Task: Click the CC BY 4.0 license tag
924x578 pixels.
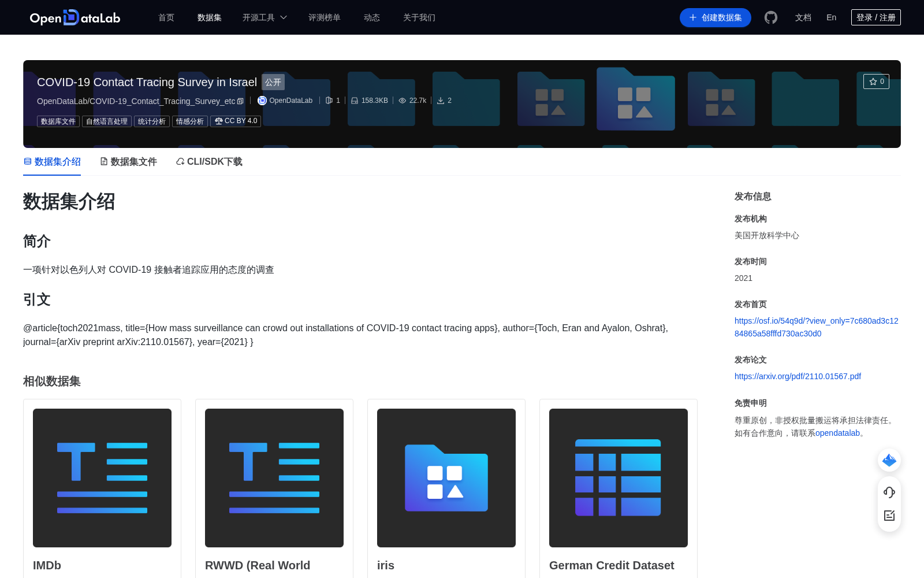Action: [x=236, y=121]
